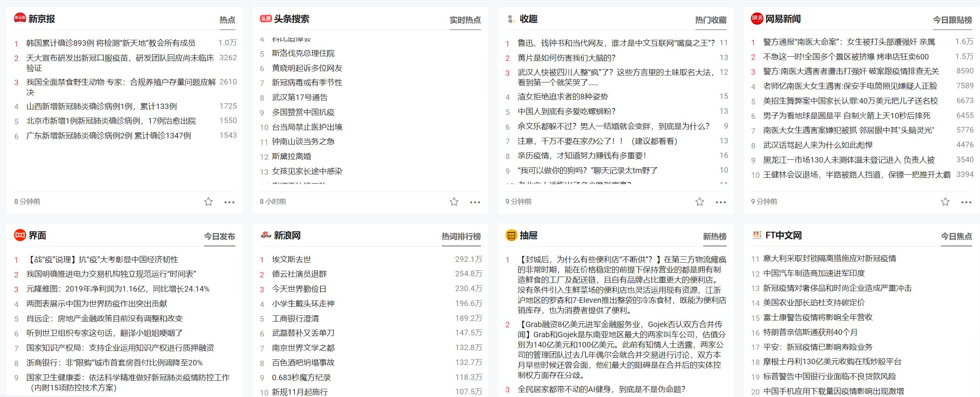Open 武汉第17号通告 headline
Screen dimensions: 980x397
[300, 97]
